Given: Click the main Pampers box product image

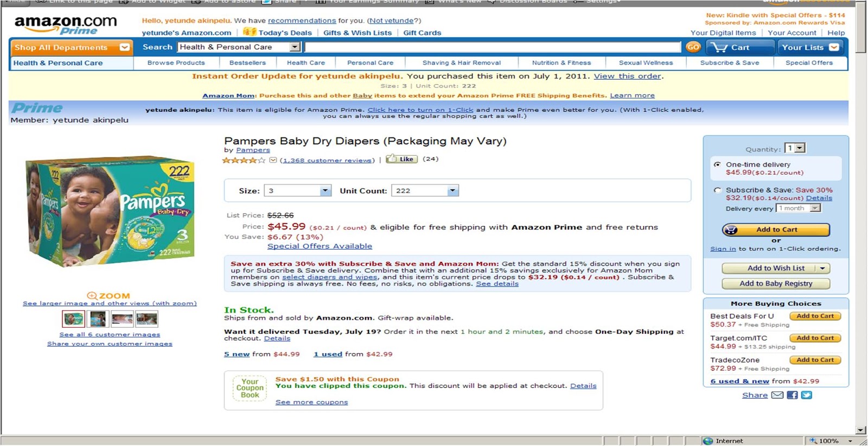Looking at the screenshot, I should point(110,211).
